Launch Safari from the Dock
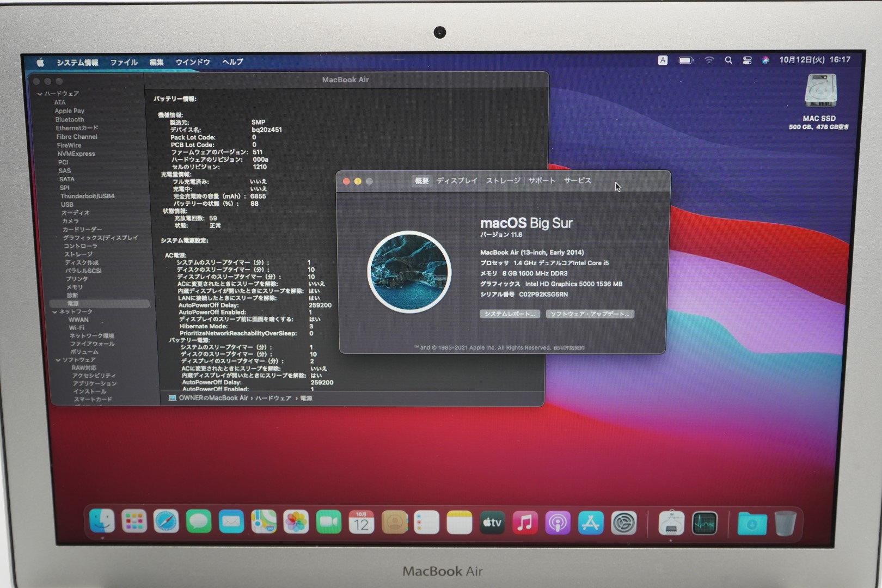Viewport: 882px width, 588px height. click(166, 522)
